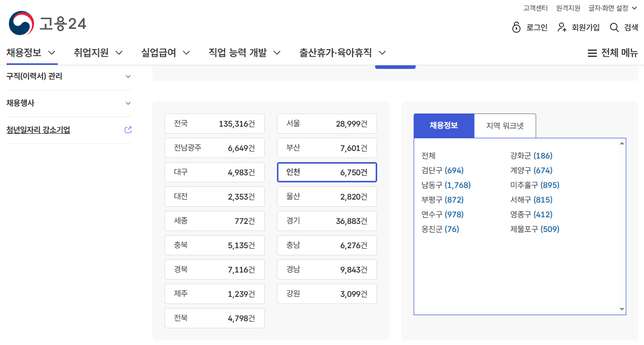Select 경북 7,116건 region button
The height and width of the screenshot is (345, 644).
click(x=215, y=270)
